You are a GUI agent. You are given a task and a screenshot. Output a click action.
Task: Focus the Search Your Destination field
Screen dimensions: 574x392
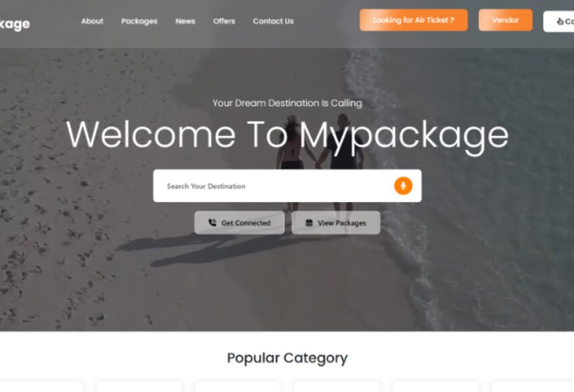point(279,186)
